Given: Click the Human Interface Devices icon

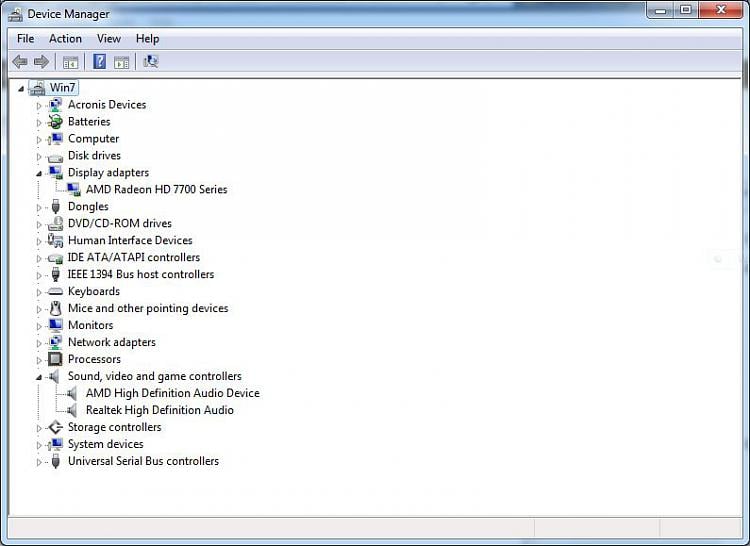Looking at the screenshot, I should pos(55,240).
